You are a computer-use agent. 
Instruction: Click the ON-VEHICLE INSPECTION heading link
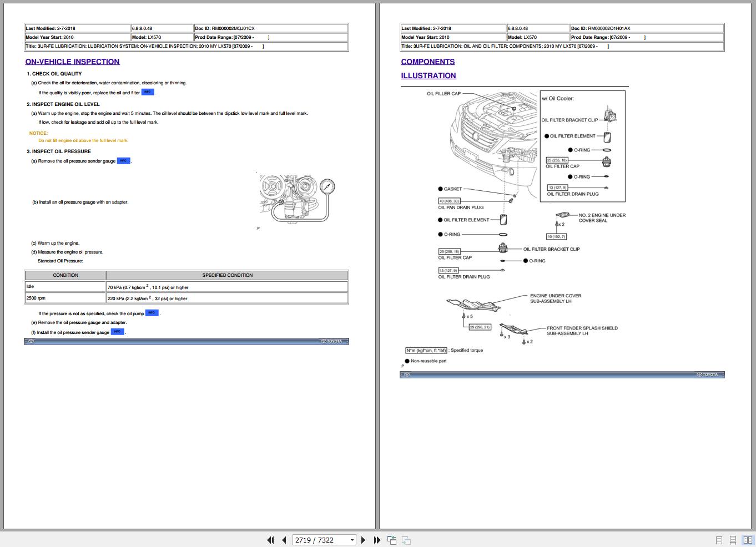(x=72, y=62)
